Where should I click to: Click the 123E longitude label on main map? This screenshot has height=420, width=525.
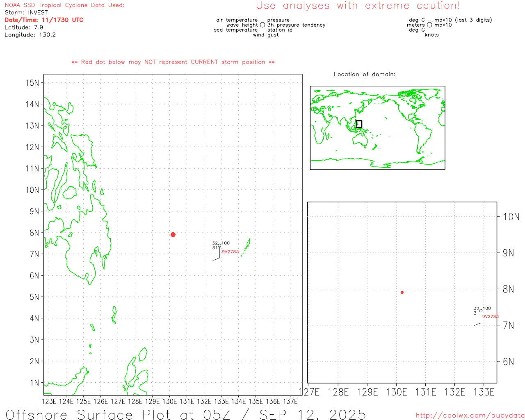click(x=49, y=401)
